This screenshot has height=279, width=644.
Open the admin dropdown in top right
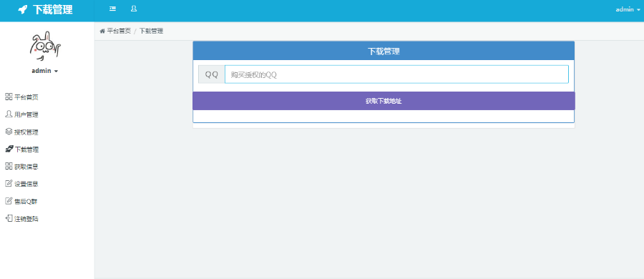628,9
